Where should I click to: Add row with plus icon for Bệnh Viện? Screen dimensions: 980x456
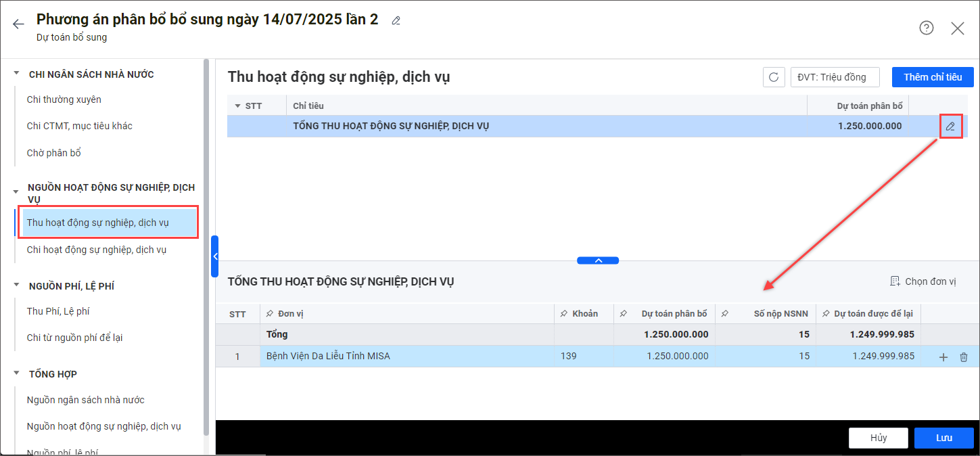[x=943, y=357]
